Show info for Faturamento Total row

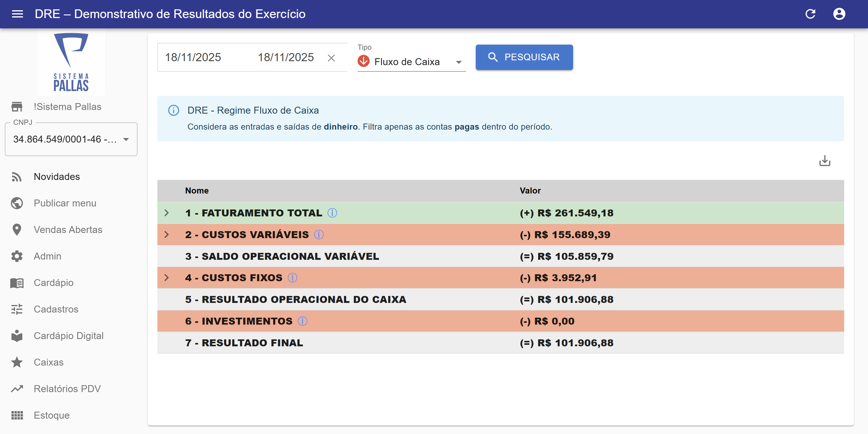[332, 213]
